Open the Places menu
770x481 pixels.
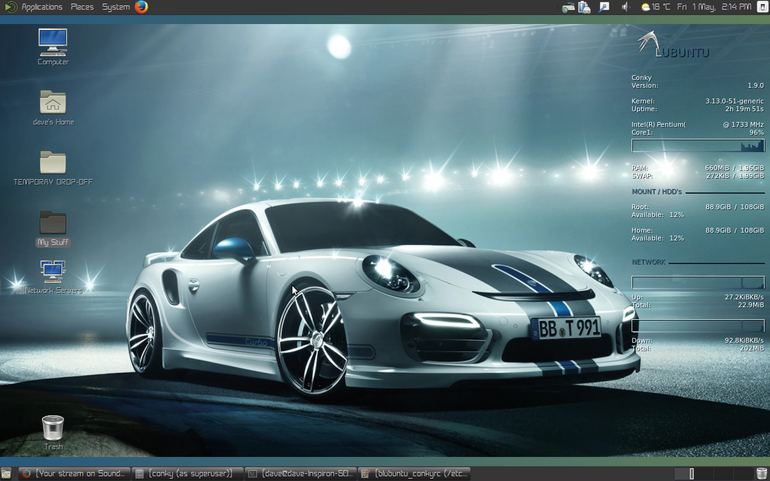pyautogui.click(x=82, y=7)
